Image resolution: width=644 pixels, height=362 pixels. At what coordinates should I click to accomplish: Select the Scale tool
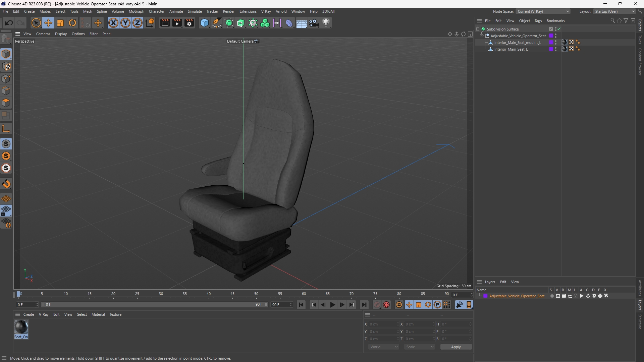(60, 23)
